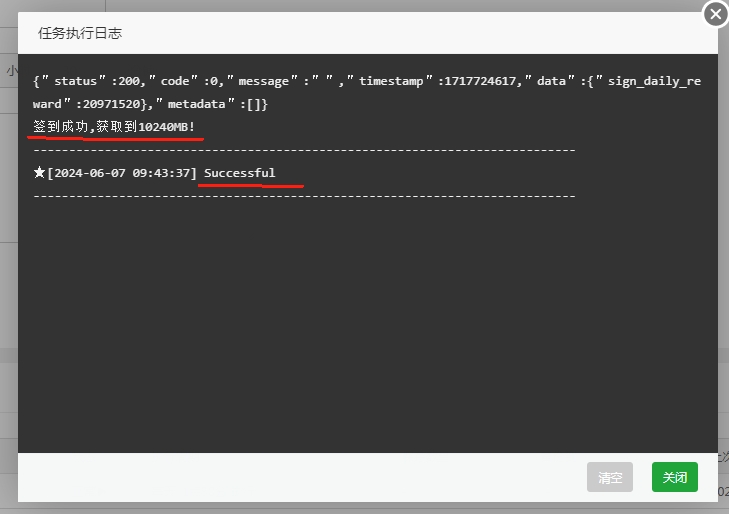Click the 10240MB reward amount

coord(166,127)
